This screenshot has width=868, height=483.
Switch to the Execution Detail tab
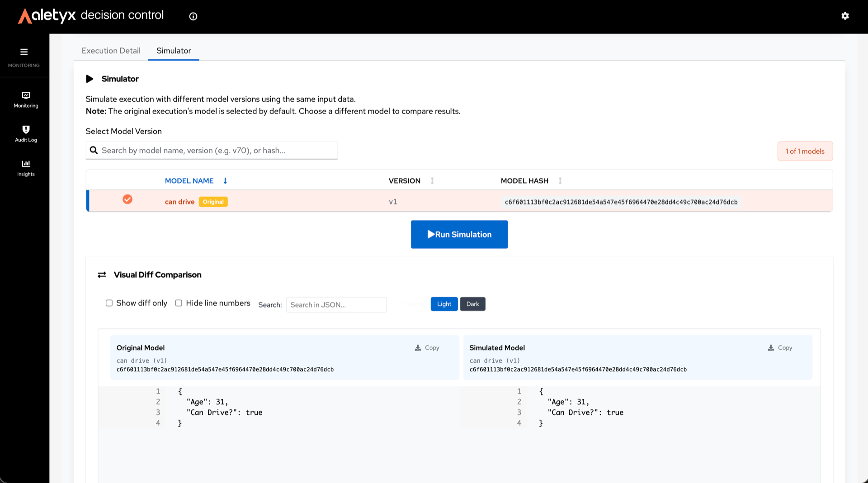tap(111, 51)
